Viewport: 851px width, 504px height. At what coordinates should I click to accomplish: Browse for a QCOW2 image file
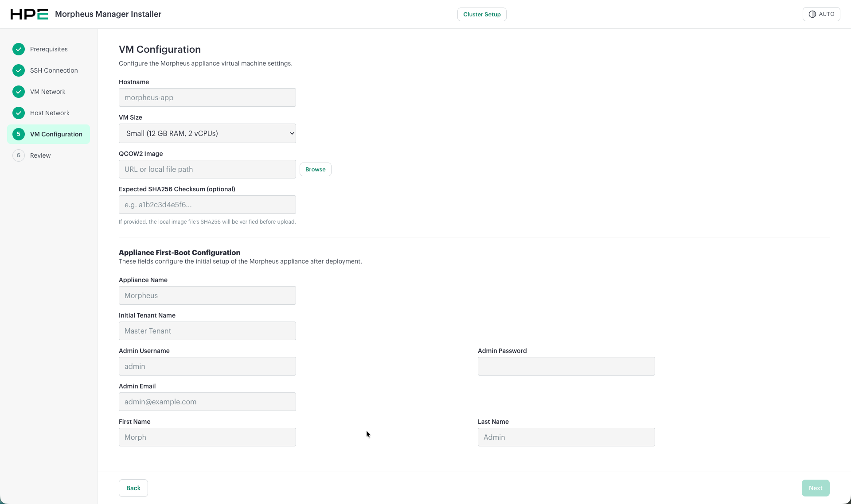(x=316, y=169)
